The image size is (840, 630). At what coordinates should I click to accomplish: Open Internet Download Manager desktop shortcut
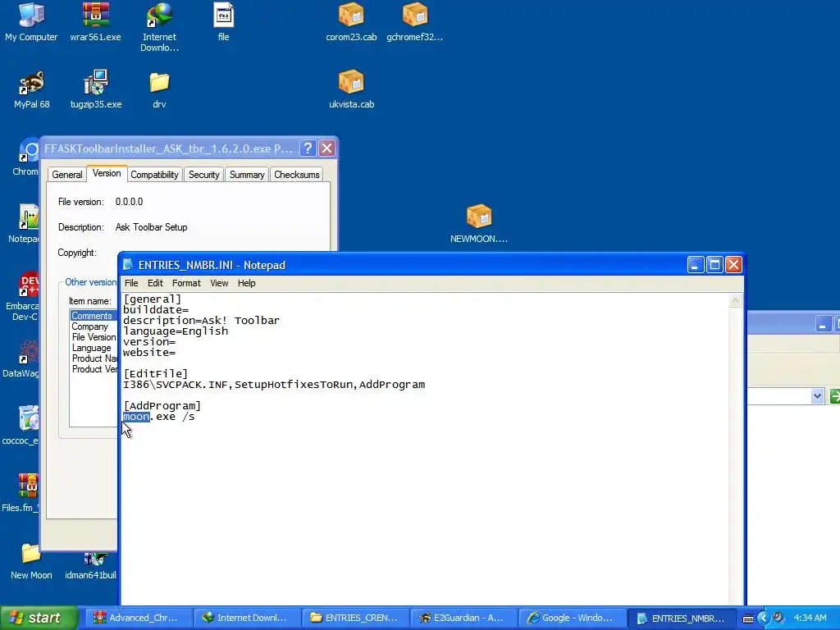159,27
